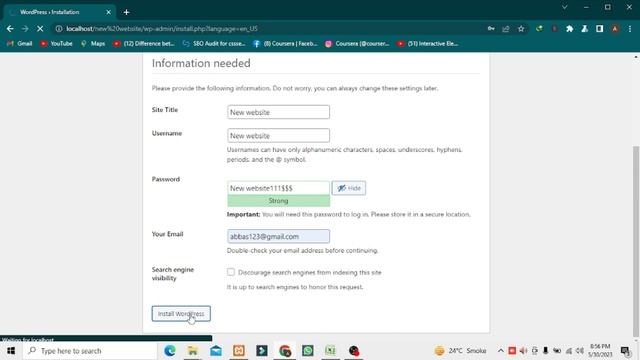Viewport: 640px width, 360px height.
Task: Focus the Site Title field
Action: coord(278,112)
